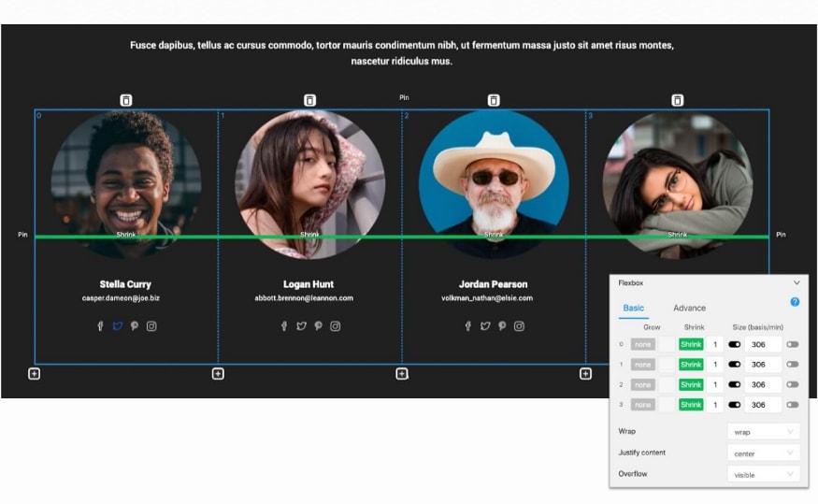Select Logan Hunt's round portrait photo
This screenshot has height=504, width=818.
click(309, 184)
